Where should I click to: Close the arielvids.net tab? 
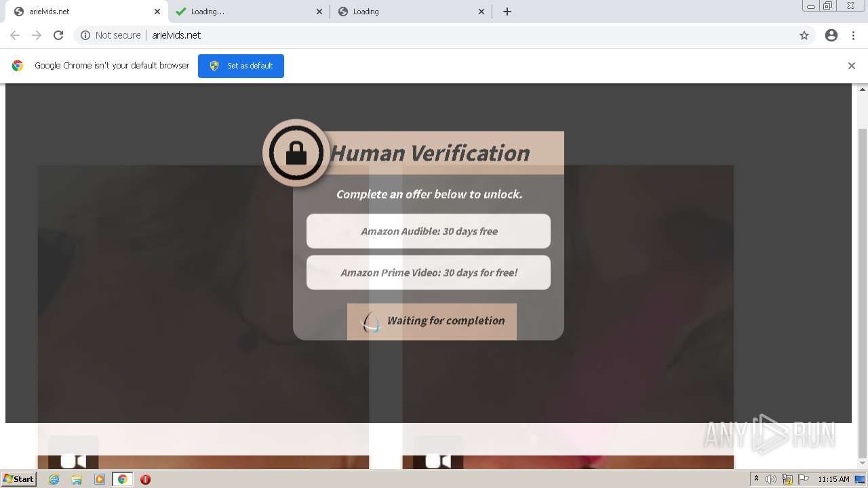coord(157,12)
